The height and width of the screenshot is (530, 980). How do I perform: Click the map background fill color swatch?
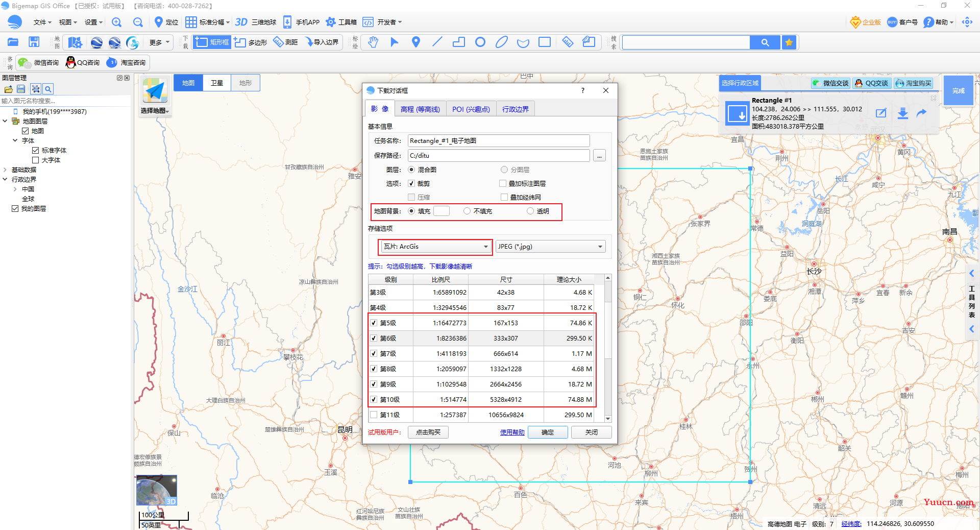(442, 211)
